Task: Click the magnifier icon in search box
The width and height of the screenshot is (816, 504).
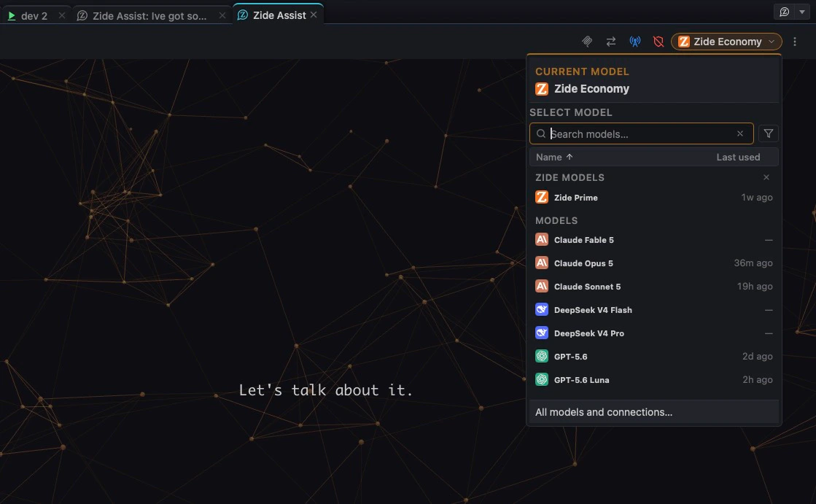Action: 541,133
